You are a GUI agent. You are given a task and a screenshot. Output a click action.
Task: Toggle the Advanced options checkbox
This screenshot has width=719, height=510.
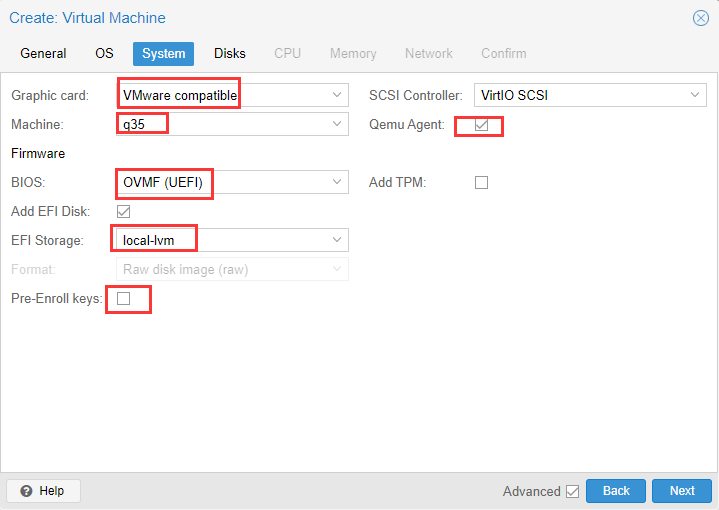pos(572,492)
